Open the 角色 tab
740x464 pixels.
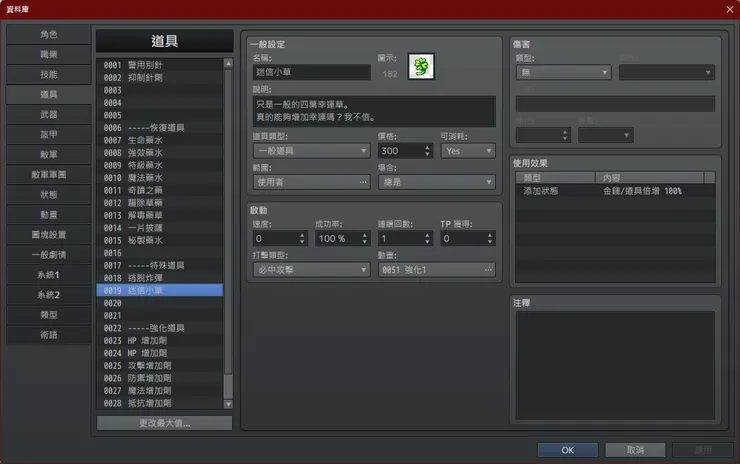[x=49, y=34]
